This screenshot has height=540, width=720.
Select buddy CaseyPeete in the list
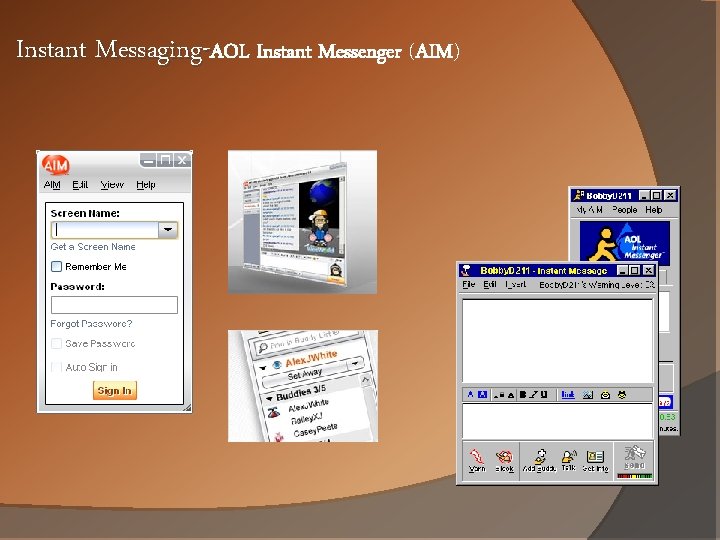click(x=315, y=430)
